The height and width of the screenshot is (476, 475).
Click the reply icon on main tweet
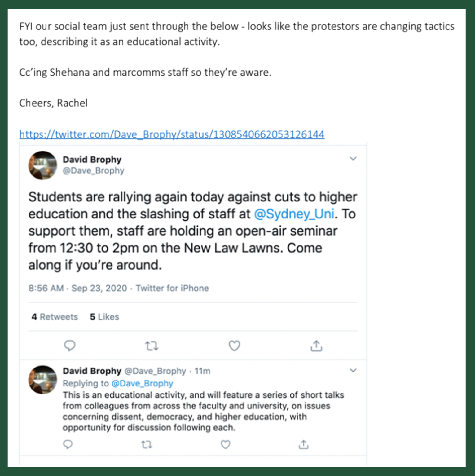[70, 346]
